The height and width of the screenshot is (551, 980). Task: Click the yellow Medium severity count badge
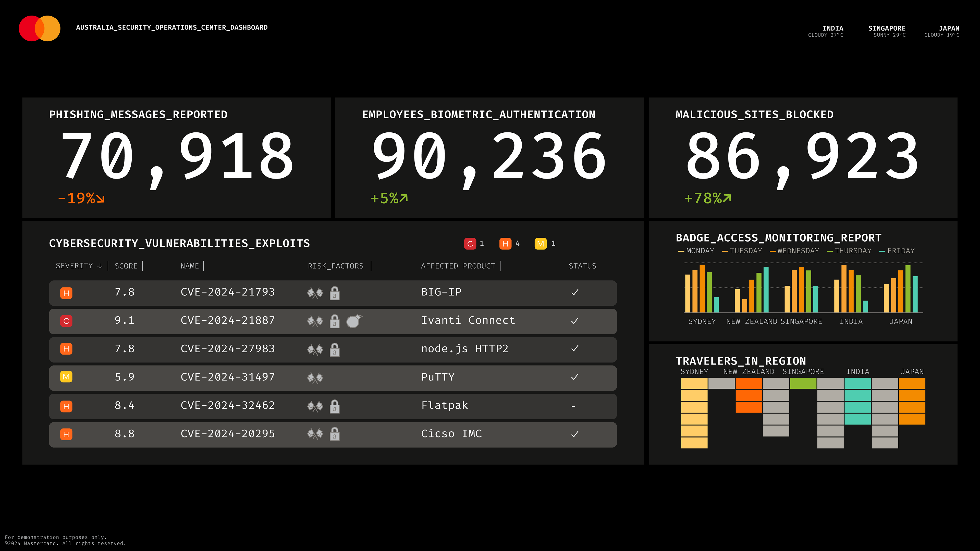pyautogui.click(x=540, y=243)
